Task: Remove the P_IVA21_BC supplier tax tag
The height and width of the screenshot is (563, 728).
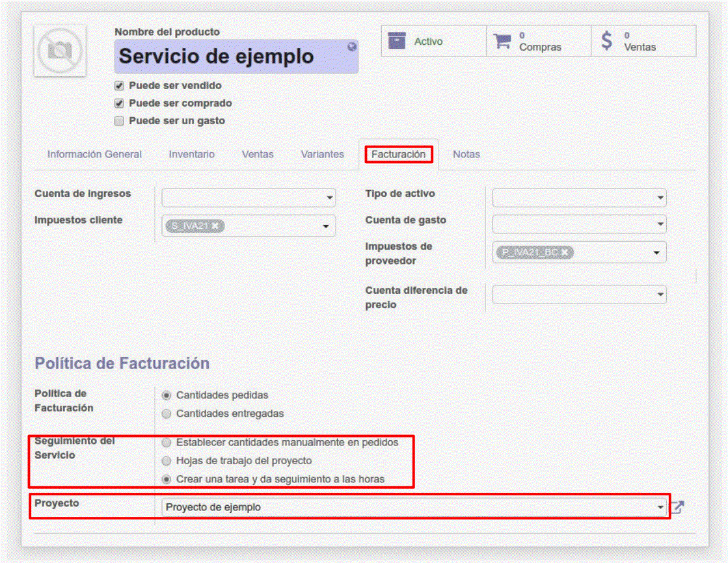Action: (x=565, y=252)
